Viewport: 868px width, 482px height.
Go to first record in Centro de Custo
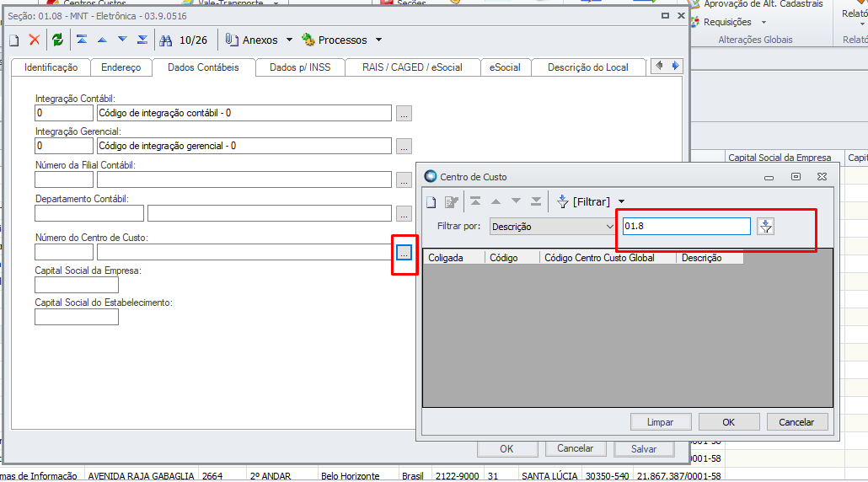475,201
